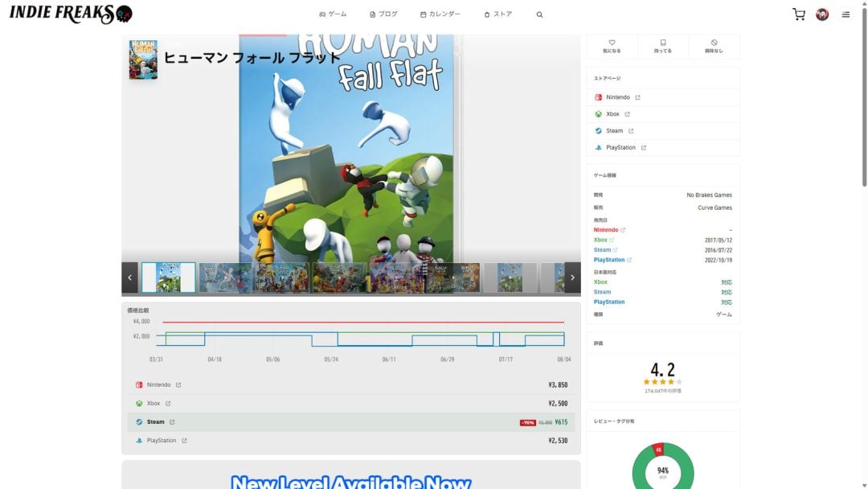Viewport: 868px width, 489px height.
Task: Click the PlayStation external link icon in the store page list
Action: pyautogui.click(x=643, y=148)
